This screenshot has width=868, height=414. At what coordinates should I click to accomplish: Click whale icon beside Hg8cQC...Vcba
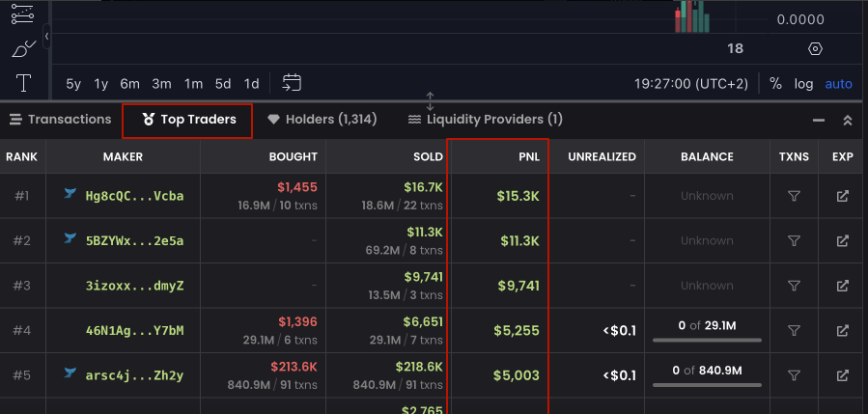coord(70,194)
